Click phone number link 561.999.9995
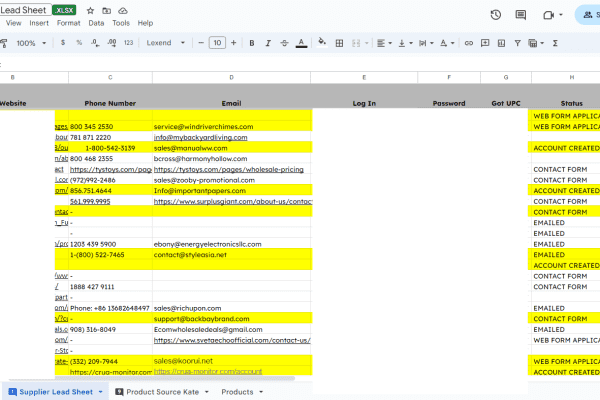This screenshot has width=600, height=400. pyautogui.click(x=90, y=201)
